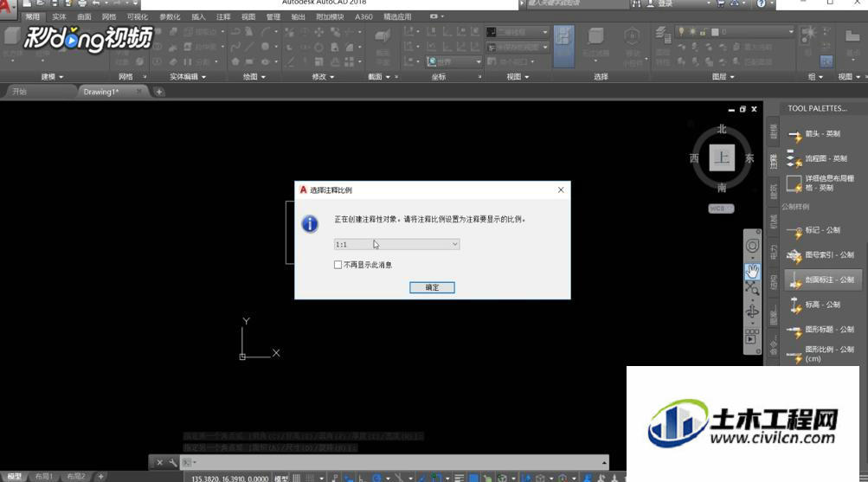This screenshot has height=482, width=868.
Task: Switch to the 注释 ribbon tab
Action: (223, 17)
